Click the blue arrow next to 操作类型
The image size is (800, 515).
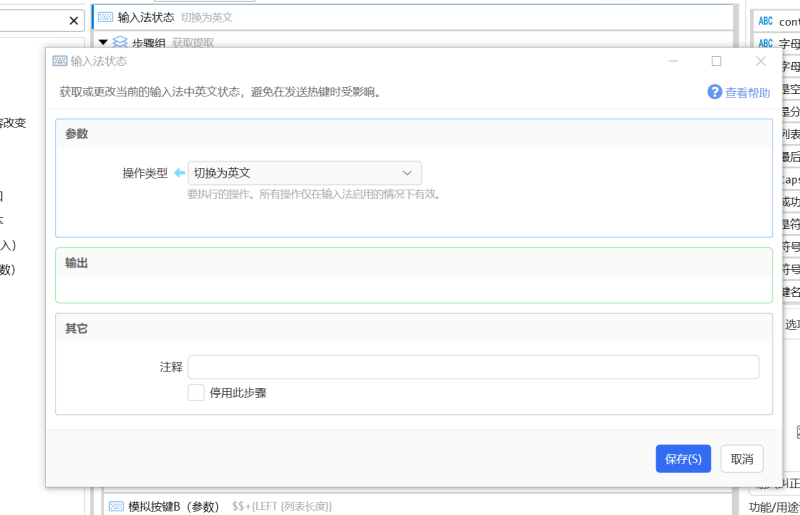tap(179, 173)
